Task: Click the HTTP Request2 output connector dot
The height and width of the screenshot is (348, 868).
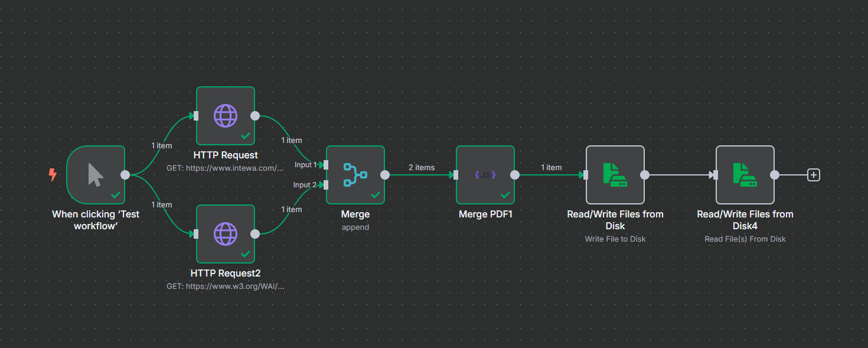Action: click(x=255, y=233)
